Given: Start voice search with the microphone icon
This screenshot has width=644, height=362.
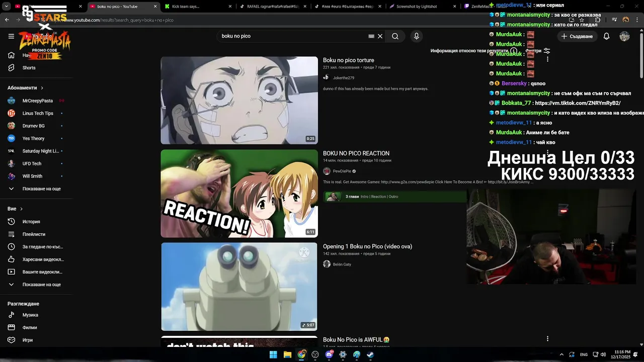Looking at the screenshot, I should click(x=416, y=36).
